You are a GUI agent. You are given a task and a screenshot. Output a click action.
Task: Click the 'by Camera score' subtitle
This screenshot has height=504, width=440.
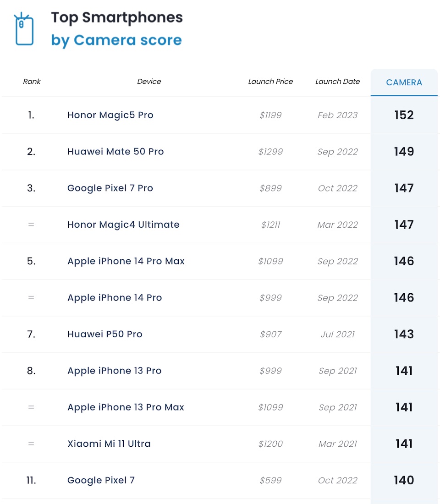116,40
